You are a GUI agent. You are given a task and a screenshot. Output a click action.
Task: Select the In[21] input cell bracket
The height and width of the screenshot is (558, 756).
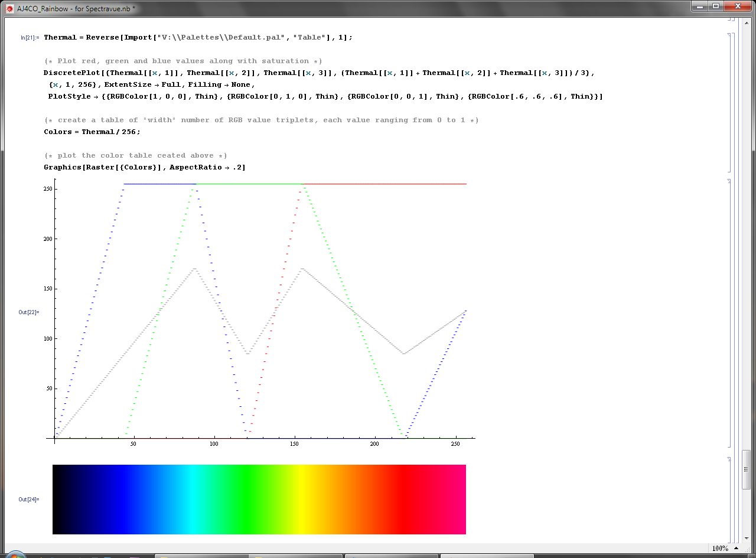pos(729,102)
